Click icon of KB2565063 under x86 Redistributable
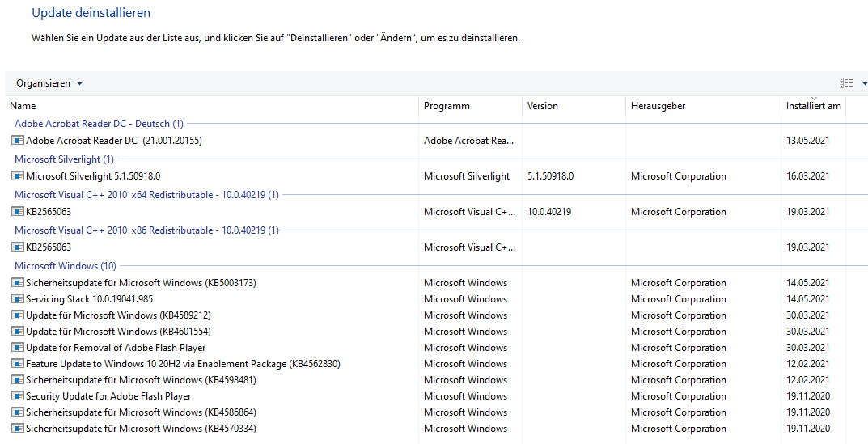The image size is (868, 444). pyautogui.click(x=18, y=247)
